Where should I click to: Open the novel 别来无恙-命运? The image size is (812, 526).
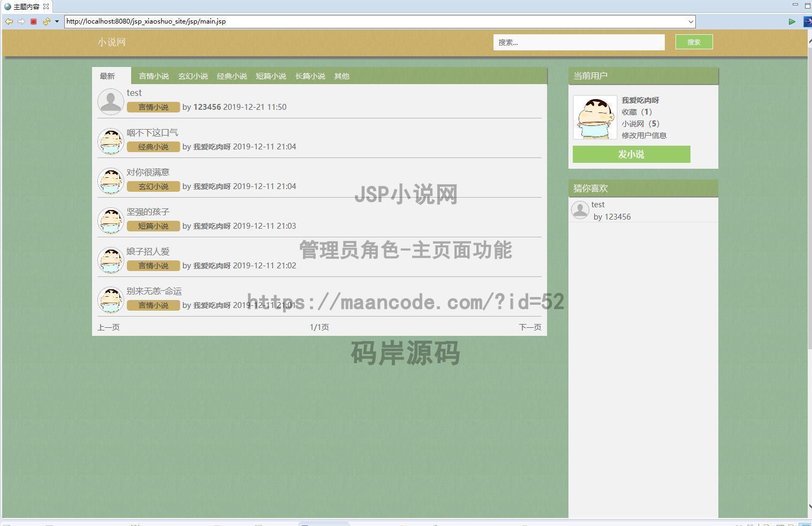point(154,291)
